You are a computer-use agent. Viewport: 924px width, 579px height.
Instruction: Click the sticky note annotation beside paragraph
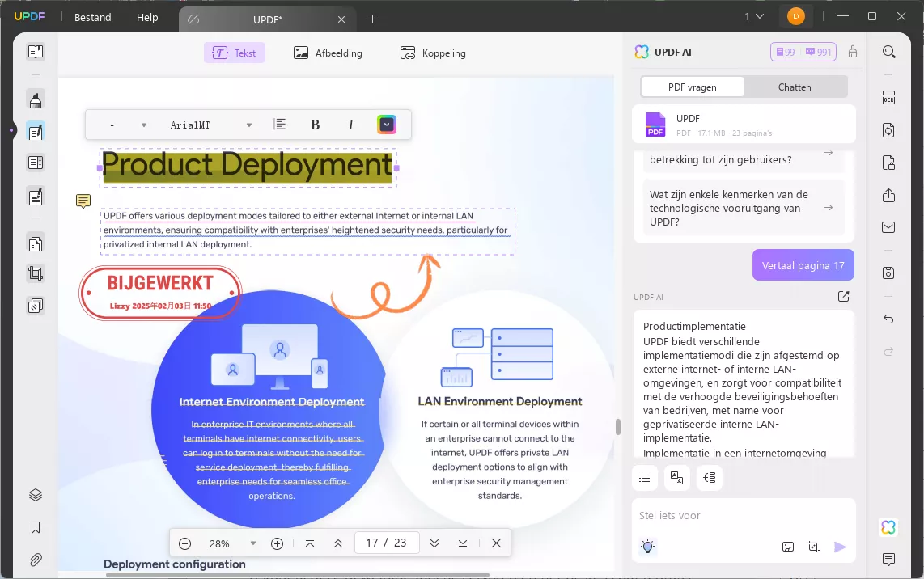coord(83,201)
